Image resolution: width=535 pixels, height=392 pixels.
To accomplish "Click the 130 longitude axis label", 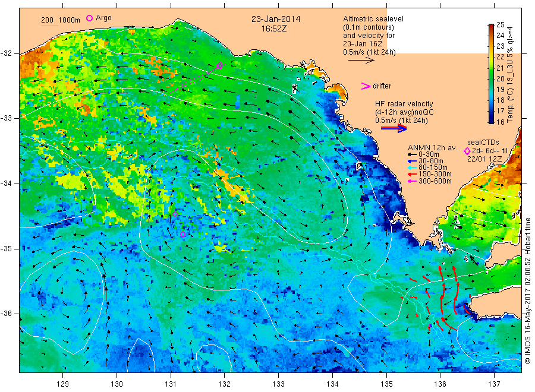I will pos(117,384).
